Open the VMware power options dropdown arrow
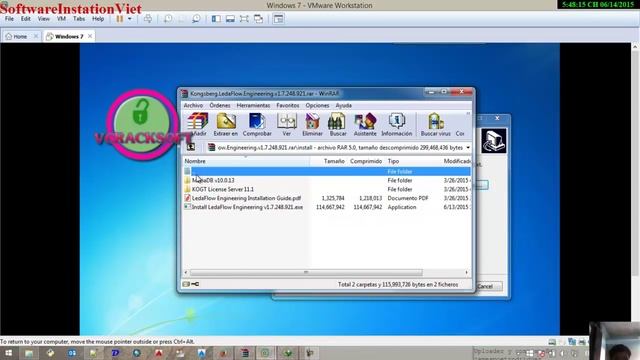Screen dimensions: 640x360 129,19
